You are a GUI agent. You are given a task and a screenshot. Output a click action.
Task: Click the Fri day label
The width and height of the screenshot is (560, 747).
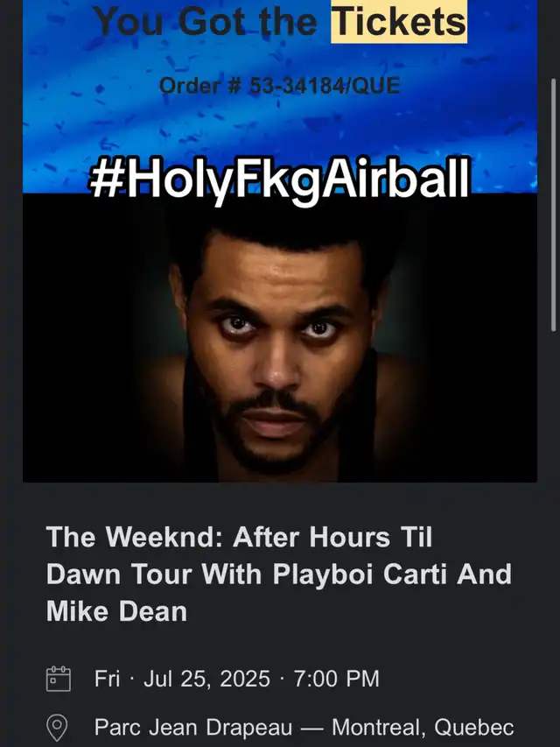[x=107, y=679]
